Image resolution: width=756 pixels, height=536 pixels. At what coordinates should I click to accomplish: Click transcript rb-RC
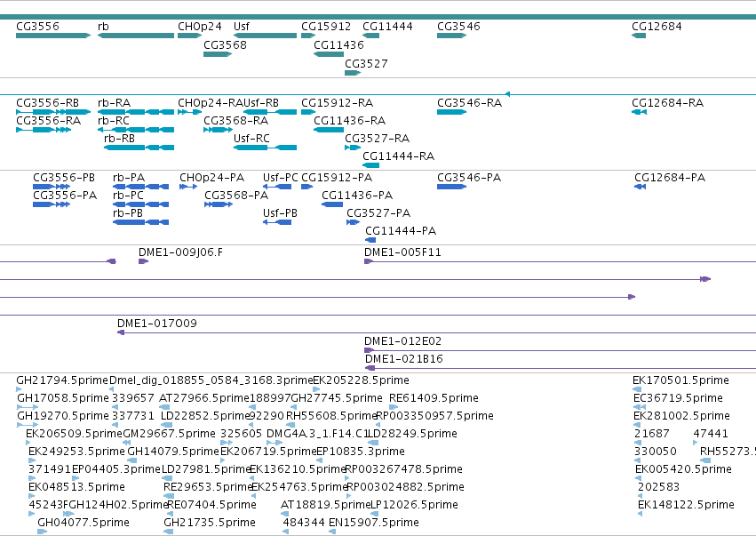[x=136, y=130]
